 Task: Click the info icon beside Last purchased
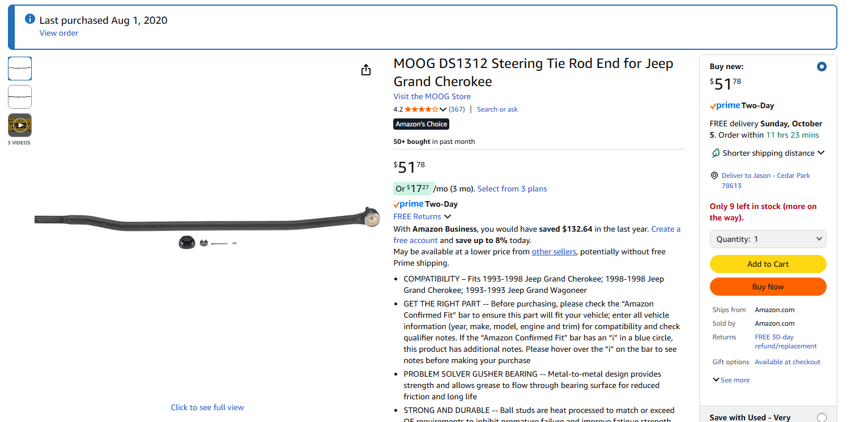30,19
